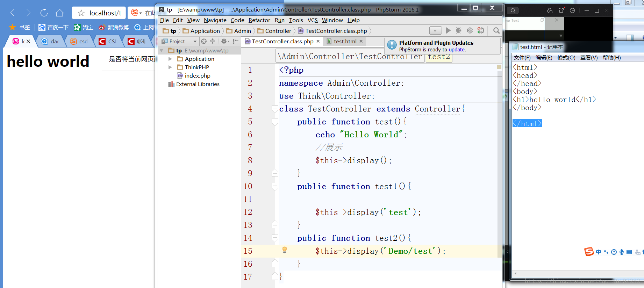Click line number 8 in gutter

[x=250, y=160]
